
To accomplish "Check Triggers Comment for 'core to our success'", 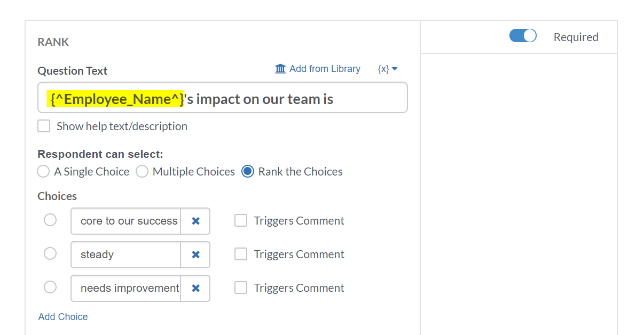I will tap(241, 221).
